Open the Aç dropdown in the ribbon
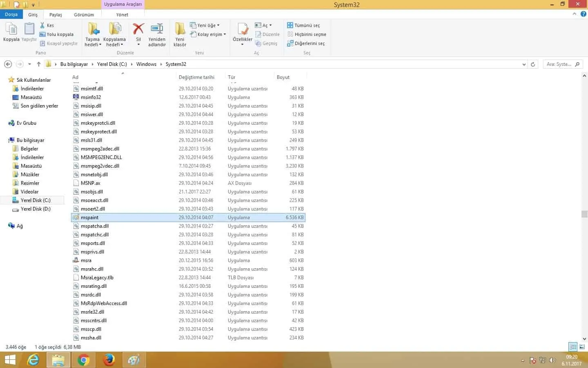Viewport: 588px width, 368px height. click(x=263, y=25)
